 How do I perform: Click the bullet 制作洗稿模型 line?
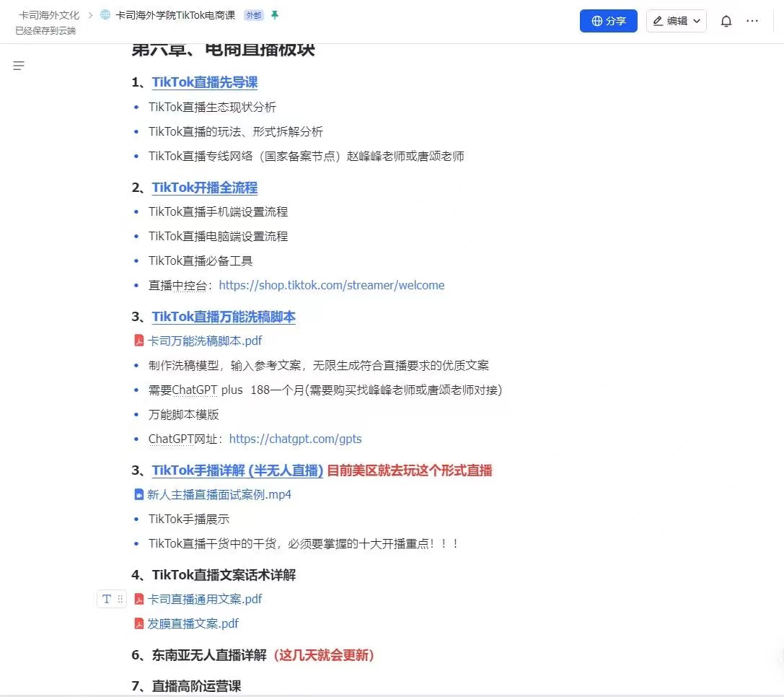[319, 365]
